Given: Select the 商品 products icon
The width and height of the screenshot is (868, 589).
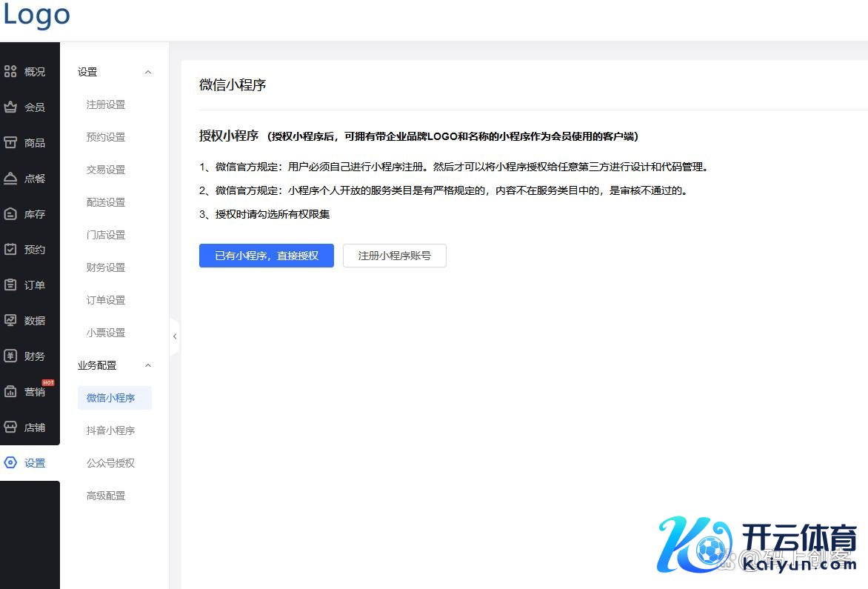Looking at the screenshot, I should (x=10, y=143).
